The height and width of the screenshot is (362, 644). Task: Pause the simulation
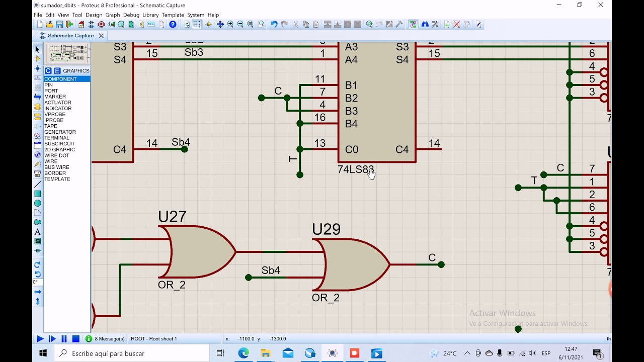[64, 339]
